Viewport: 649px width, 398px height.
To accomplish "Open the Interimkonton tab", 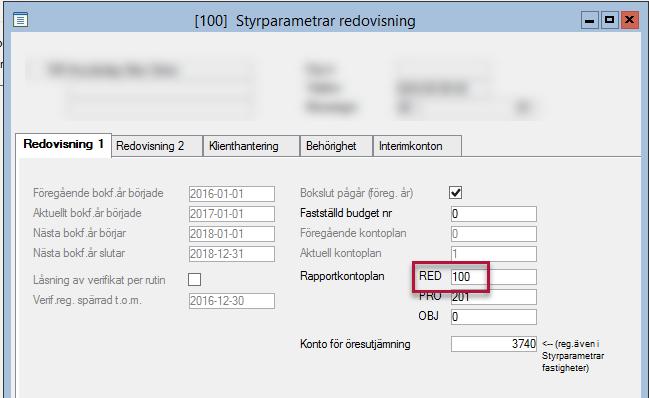I will (x=417, y=146).
